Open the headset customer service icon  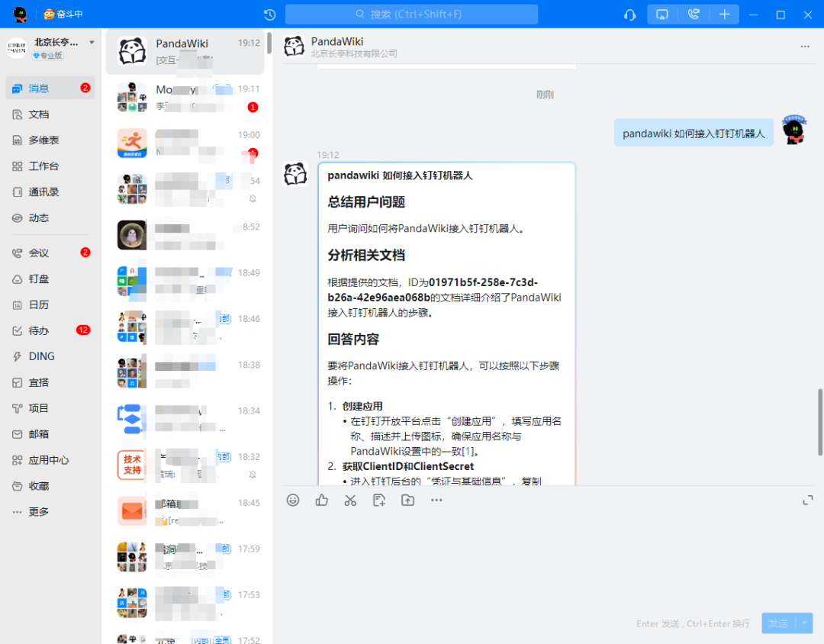(x=629, y=14)
